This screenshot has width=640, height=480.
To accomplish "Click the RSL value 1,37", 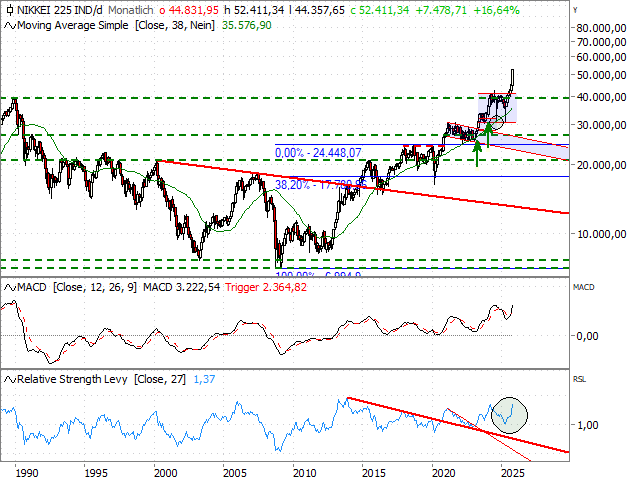I will tap(204, 380).
